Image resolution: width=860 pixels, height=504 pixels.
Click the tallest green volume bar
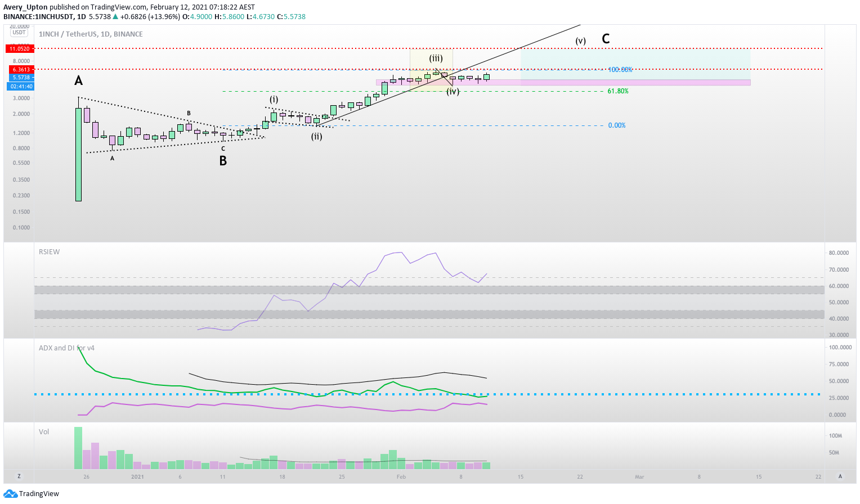[x=78, y=448]
